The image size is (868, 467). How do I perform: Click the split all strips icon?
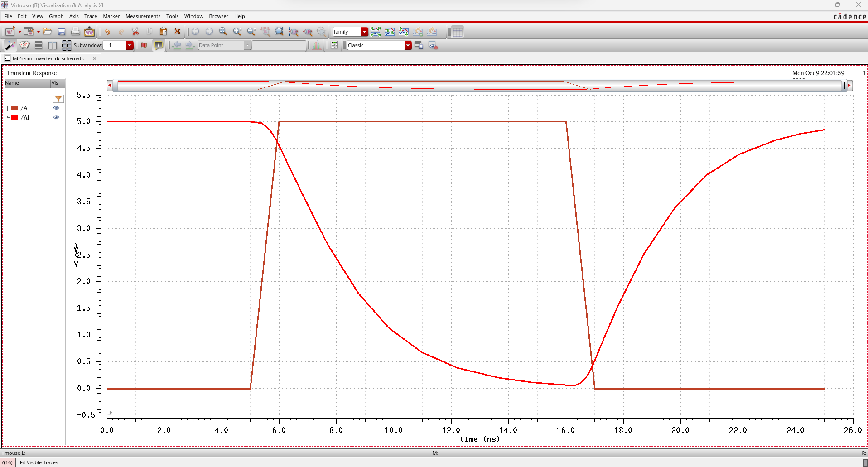point(376,32)
